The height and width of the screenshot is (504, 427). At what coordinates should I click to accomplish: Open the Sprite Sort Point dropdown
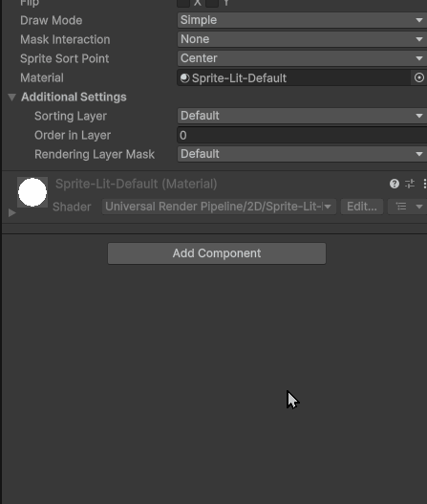pyautogui.click(x=302, y=58)
